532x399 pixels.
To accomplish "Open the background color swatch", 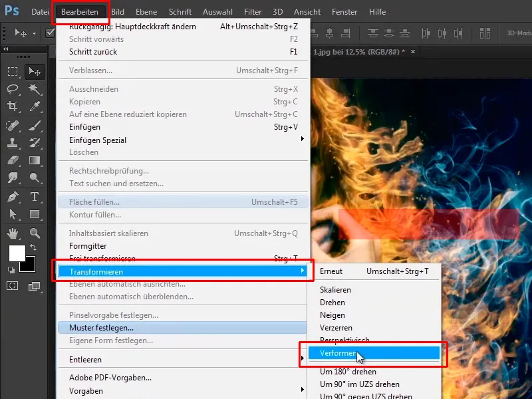I will click(x=30, y=267).
